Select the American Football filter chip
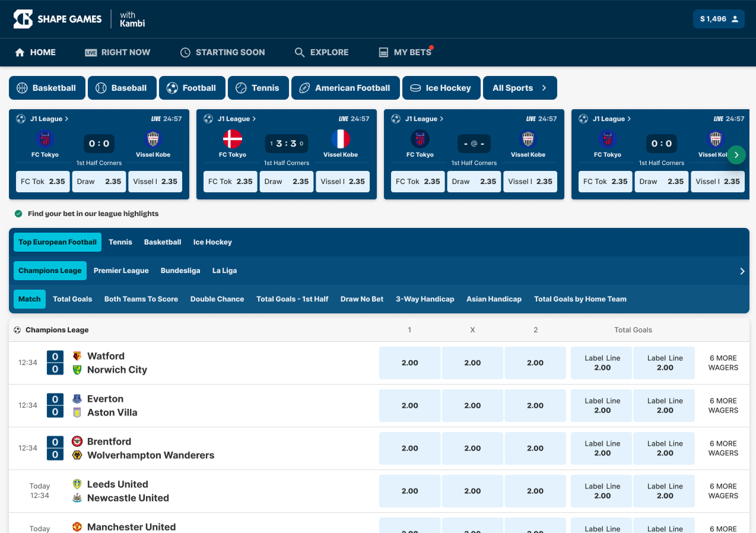756x533 pixels. (x=345, y=88)
